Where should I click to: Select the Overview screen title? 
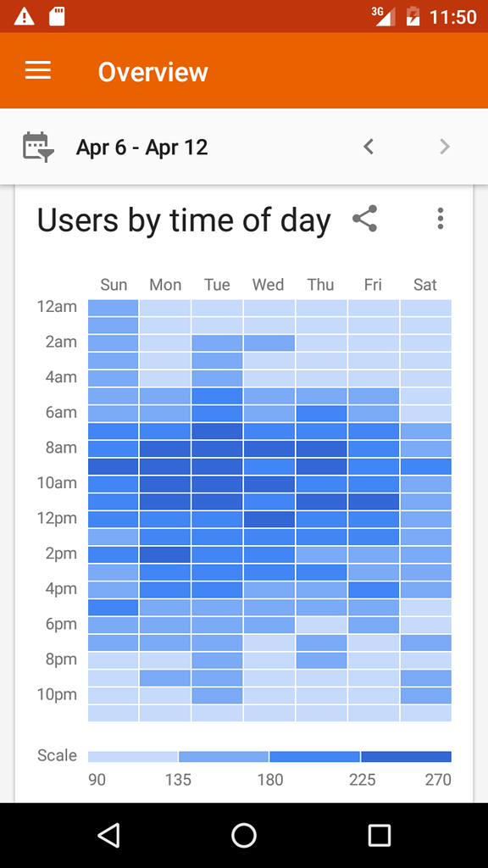click(152, 70)
